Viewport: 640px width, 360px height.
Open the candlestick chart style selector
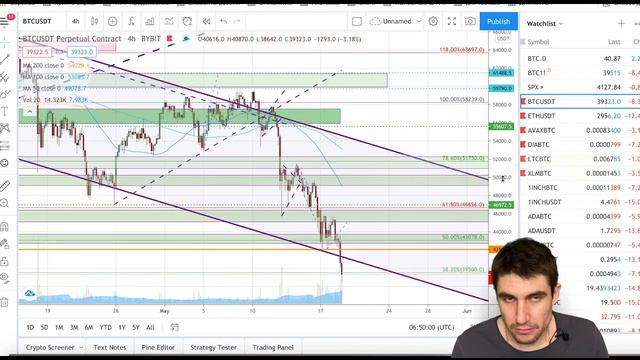[94, 21]
